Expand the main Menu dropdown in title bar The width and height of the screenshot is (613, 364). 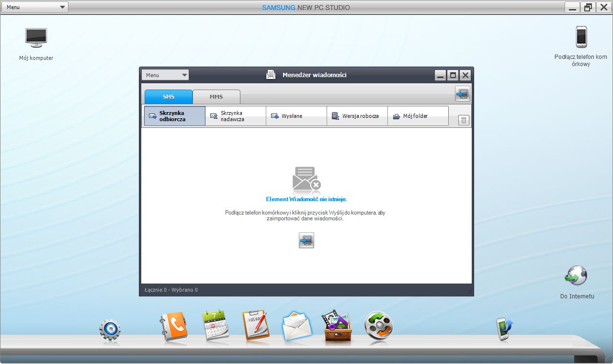(34, 7)
